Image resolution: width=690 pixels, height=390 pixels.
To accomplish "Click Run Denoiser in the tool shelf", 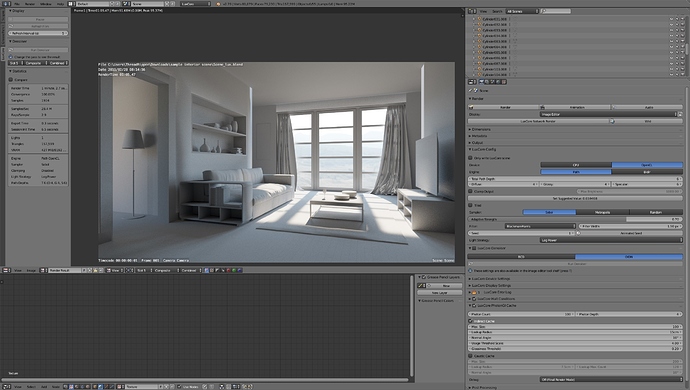I will pyautogui.click(x=39, y=50).
